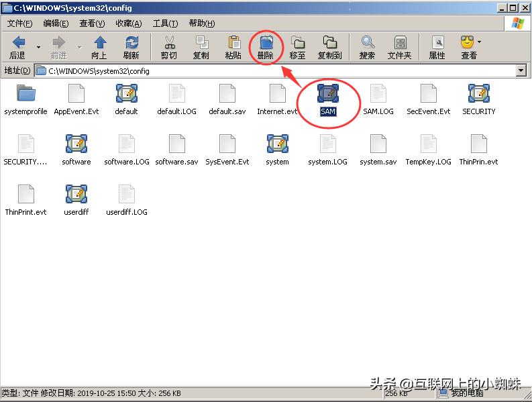Open the Favorites menu 收藏(A)
Viewport: 532px width, 402px height.
(x=129, y=23)
